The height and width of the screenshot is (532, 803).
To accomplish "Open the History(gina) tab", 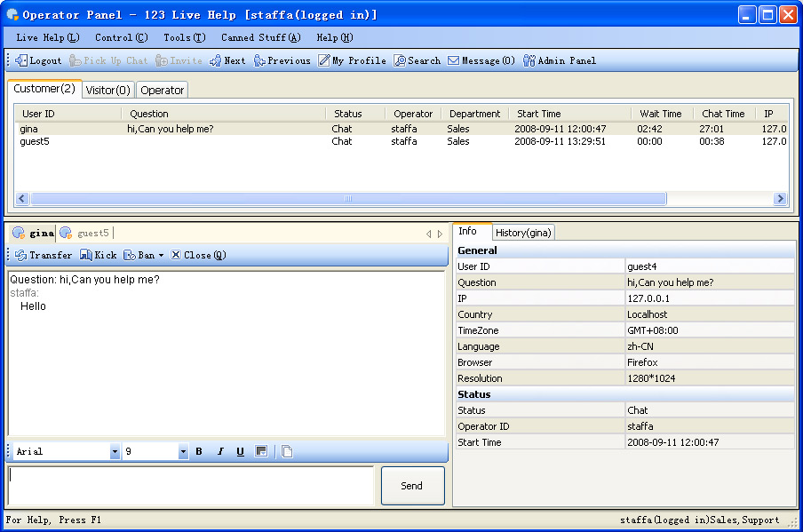I will pyautogui.click(x=523, y=233).
